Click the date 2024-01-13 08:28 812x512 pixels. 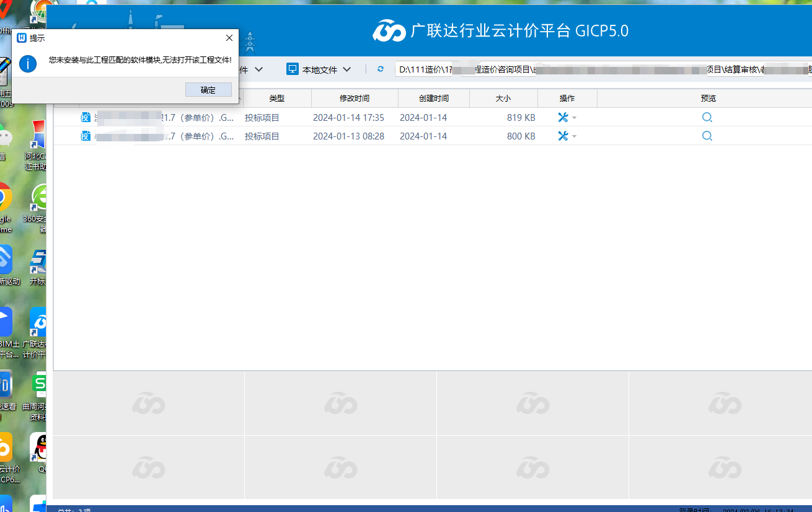348,136
